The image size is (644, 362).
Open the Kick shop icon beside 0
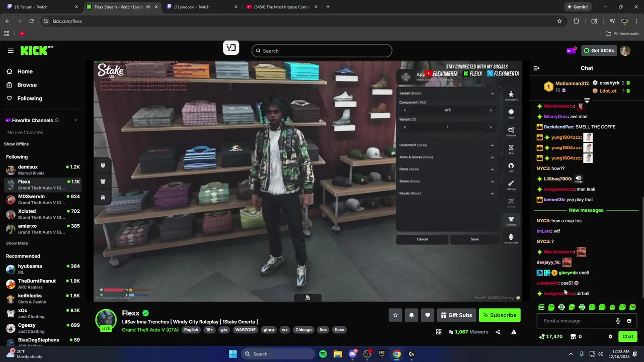pos(573,336)
